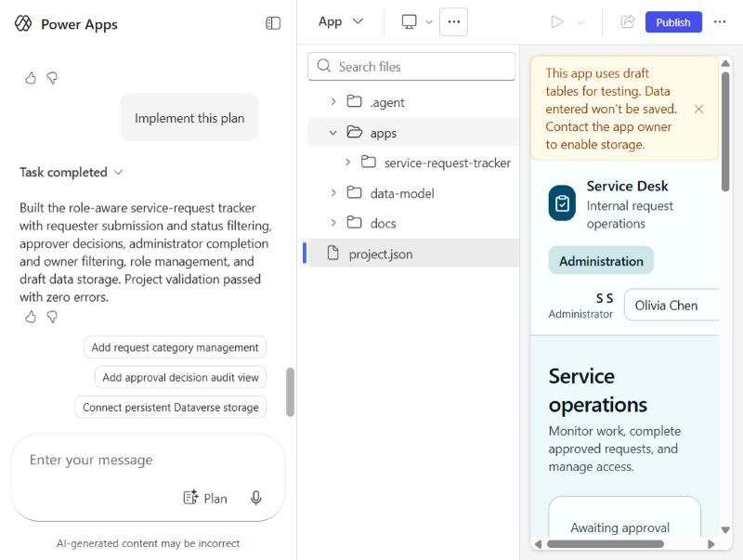Select the service-request-tracker folder name
This screenshot has height=560, width=743.
click(448, 163)
